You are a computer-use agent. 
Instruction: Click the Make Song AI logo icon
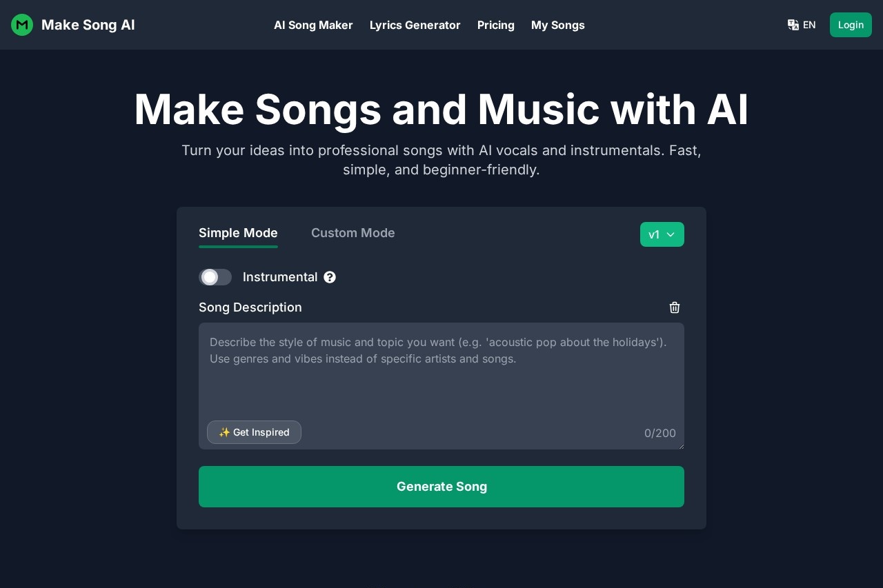pyautogui.click(x=22, y=25)
